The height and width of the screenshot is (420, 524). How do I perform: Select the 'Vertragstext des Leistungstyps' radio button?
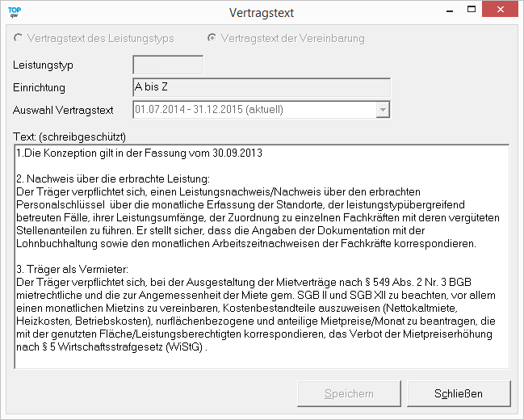tap(19, 38)
